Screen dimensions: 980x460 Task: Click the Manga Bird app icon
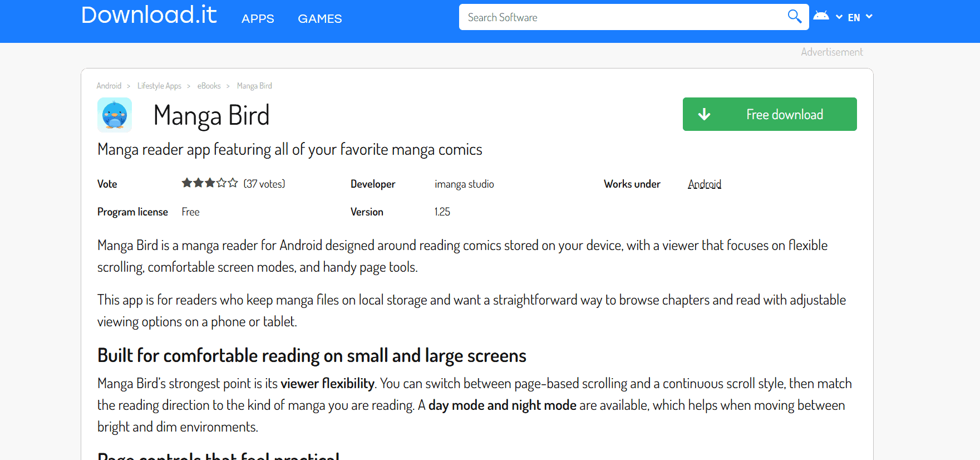click(115, 115)
